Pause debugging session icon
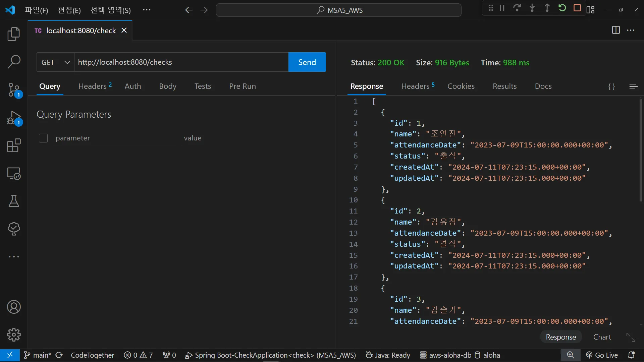Image resolution: width=644 pixels, height=362 pixels. tap(502, 8)
